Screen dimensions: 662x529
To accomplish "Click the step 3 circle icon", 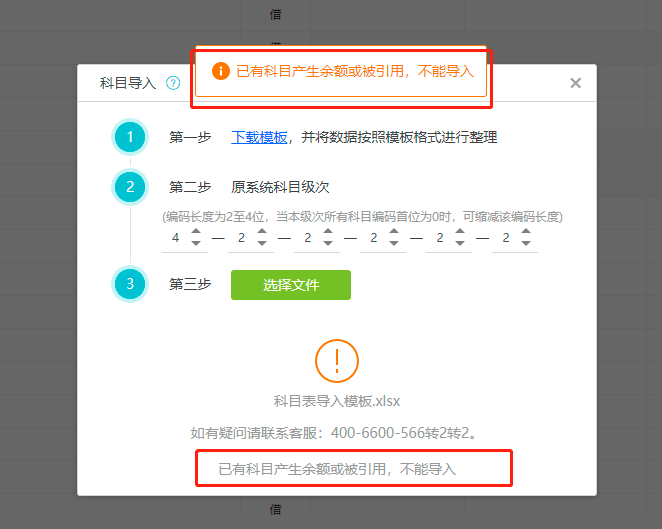I will point(130,284).
